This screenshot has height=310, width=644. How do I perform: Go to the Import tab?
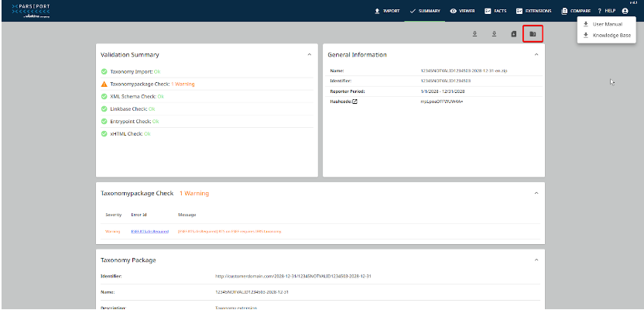(387, 11)
